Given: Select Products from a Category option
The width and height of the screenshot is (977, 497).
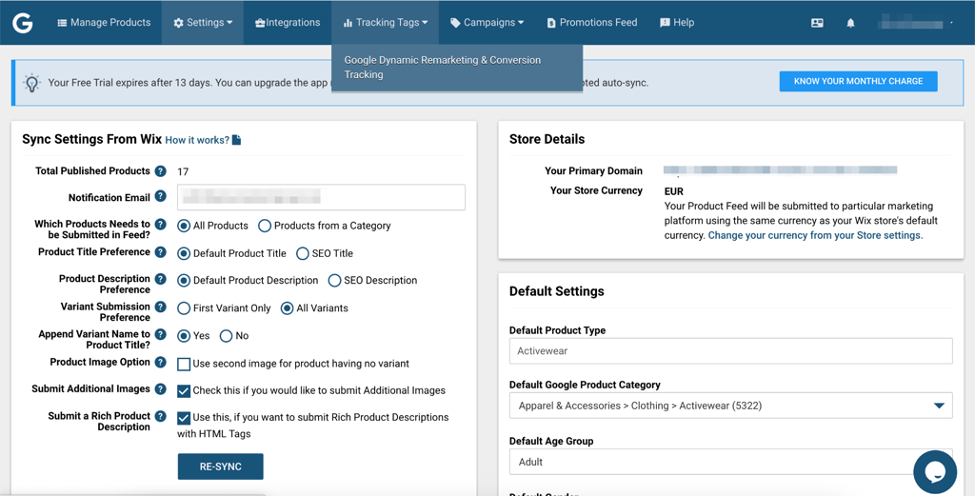Looking at the screenshot, I should (x=265, y=226).
